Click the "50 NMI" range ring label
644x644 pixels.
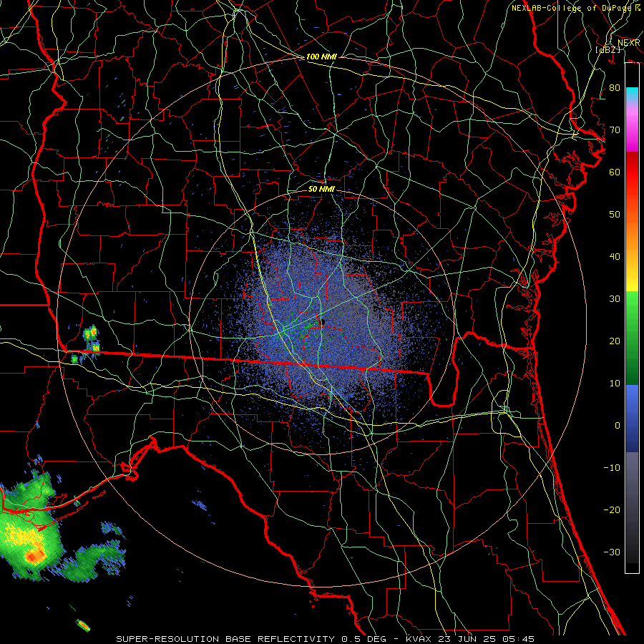point(321,189)
